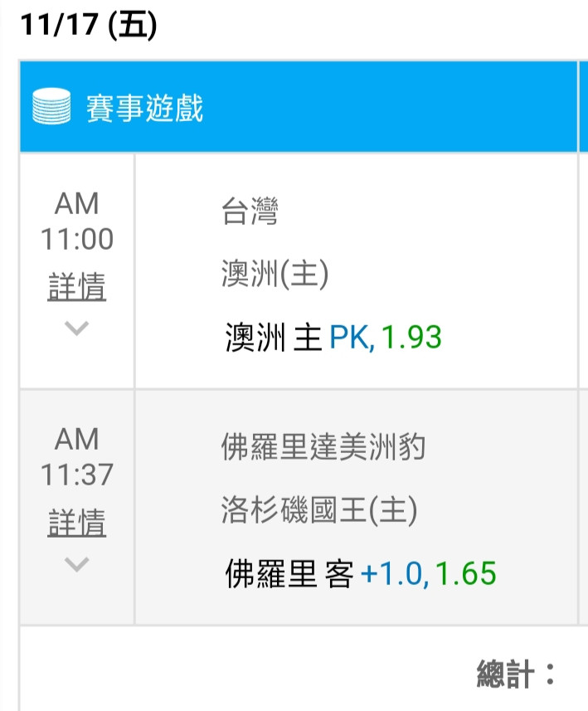588x711 pixels.
Task: Select team 洛杉磯國王(主)
Action: 319,509
